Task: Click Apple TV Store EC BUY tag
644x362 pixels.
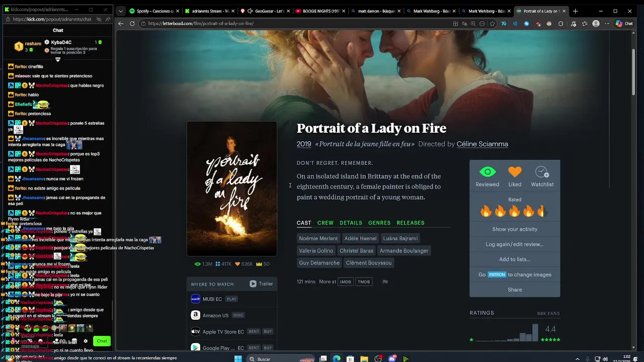Action: pyautogui.click(x=268, y=331)
